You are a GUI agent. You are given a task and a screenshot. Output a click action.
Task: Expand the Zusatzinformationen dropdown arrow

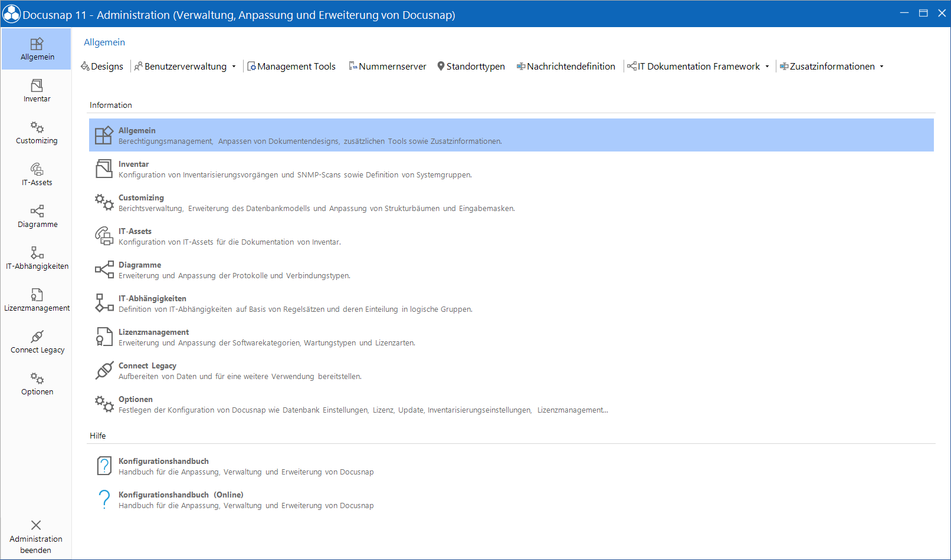click(881, 67)
